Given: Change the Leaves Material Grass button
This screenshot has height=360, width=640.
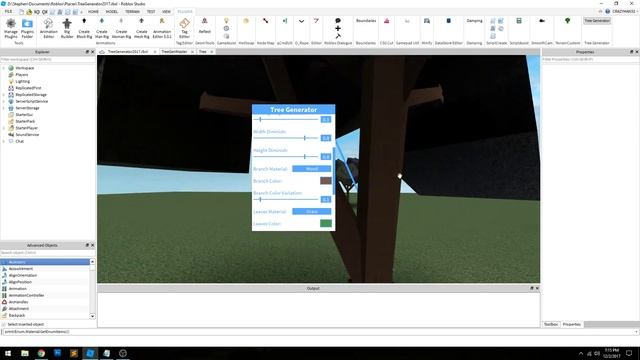Looking at the screenshot, I should pos(312,211).
